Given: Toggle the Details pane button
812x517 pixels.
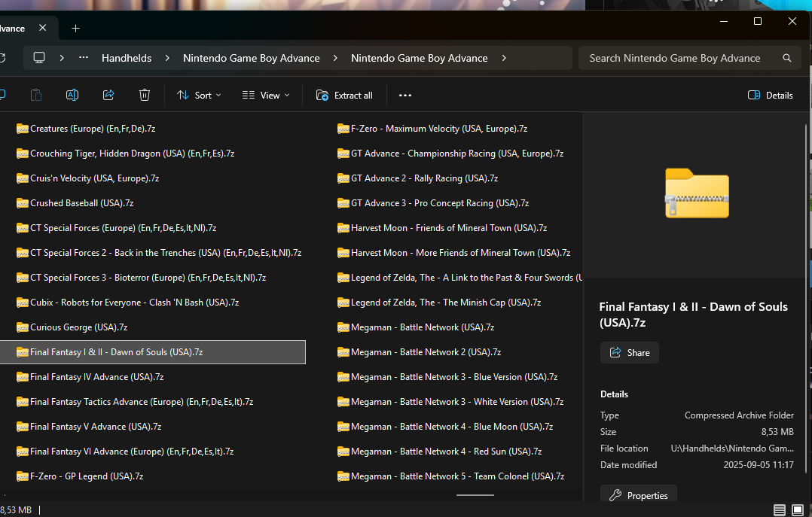Looking at the screenshot, I should coord(770,96).
